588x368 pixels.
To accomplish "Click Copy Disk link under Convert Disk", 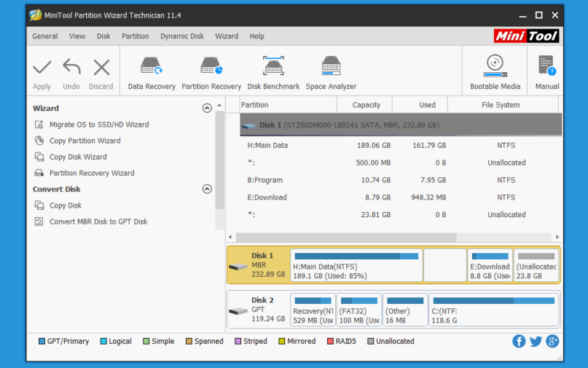I will click(x=65, y=205).
